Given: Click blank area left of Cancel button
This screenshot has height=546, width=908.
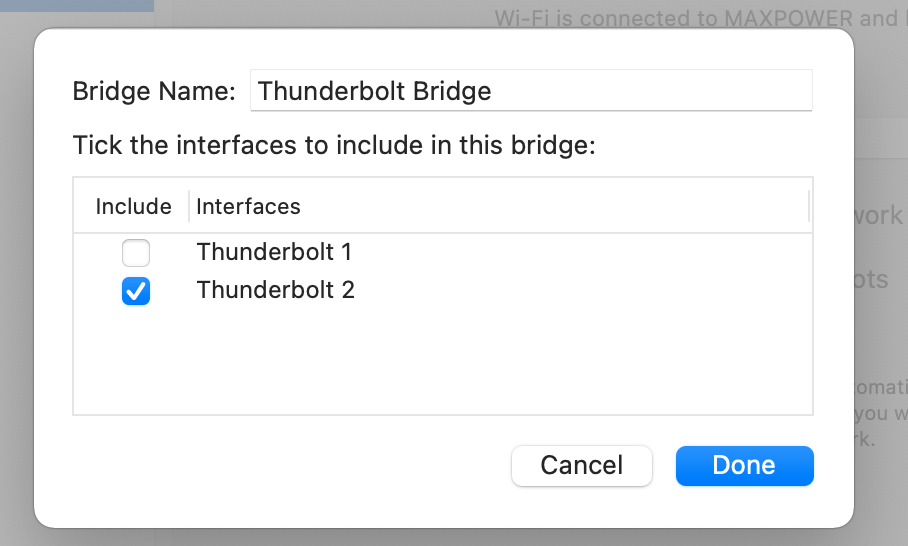Looking at the screenshot, I should click(300, 465).
